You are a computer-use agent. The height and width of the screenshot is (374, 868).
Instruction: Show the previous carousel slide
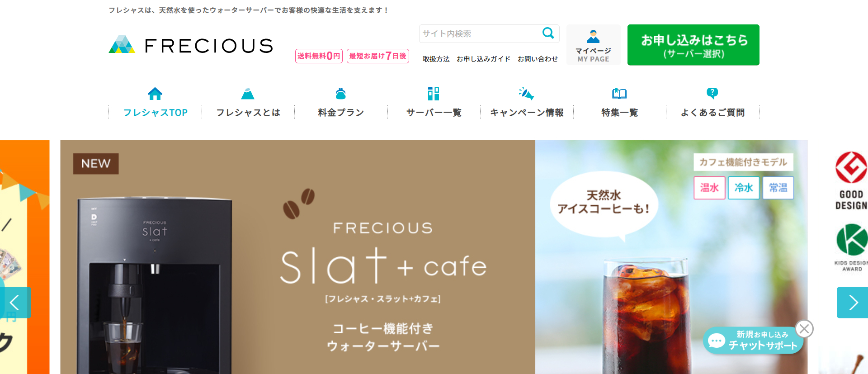point(15,303)
